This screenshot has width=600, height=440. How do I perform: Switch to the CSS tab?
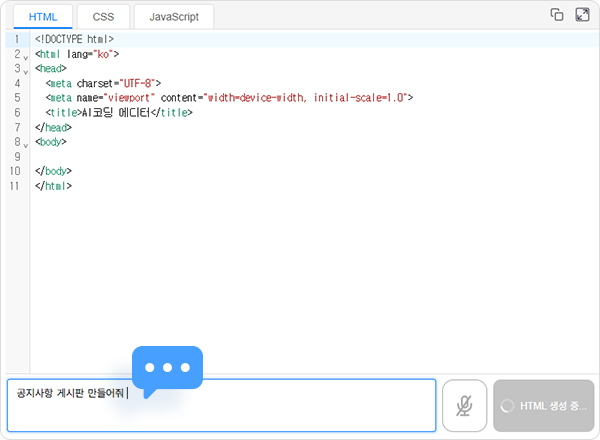point(103,17)
